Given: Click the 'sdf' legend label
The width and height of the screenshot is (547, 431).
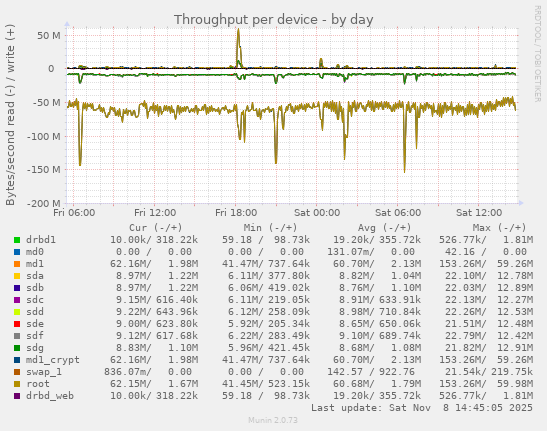Looking at the screenshot, I should pyautogui.click(x=35, y=336).
